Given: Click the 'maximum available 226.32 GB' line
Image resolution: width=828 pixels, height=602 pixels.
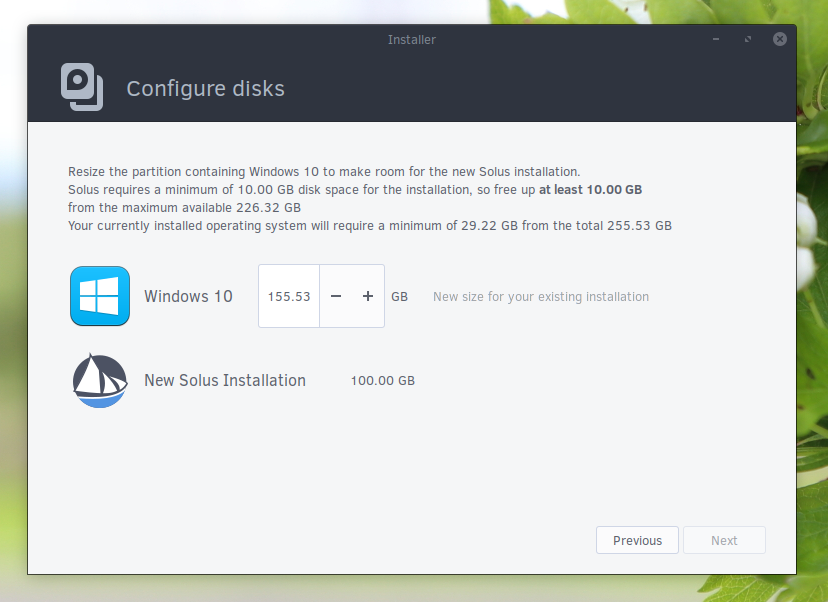Looking at the screenshot, I should (184, 208).
